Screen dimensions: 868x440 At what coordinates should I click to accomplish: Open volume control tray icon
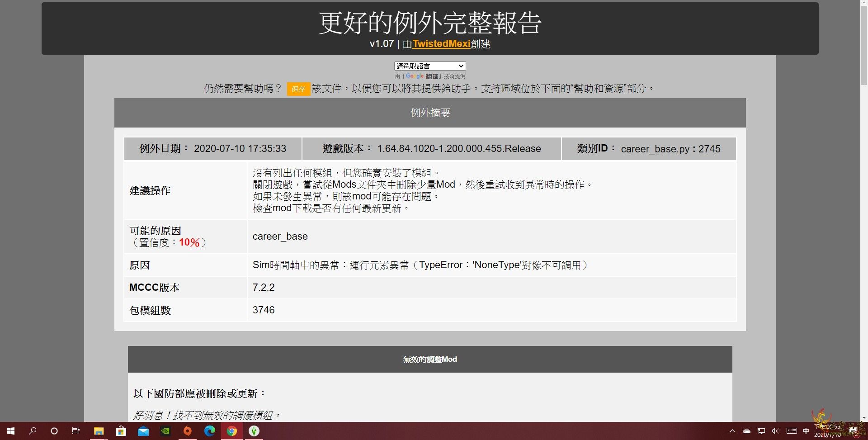pyautogui.click(x=775, y=431)
